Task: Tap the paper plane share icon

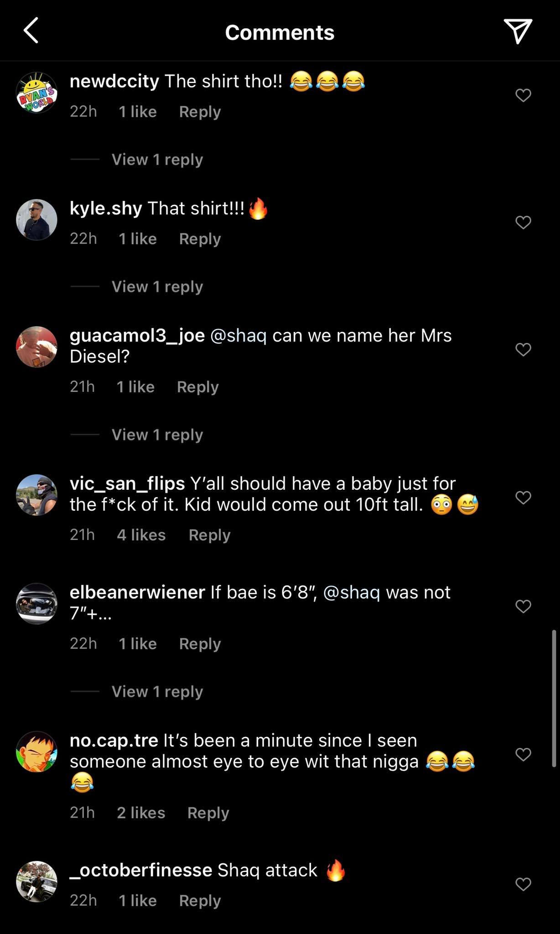Action: [x=518, y=31]
